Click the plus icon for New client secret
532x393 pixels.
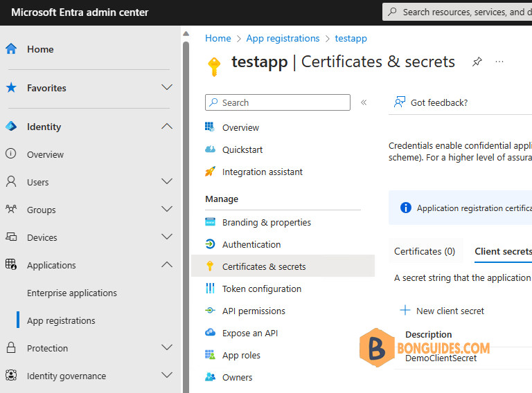(405, 310)
